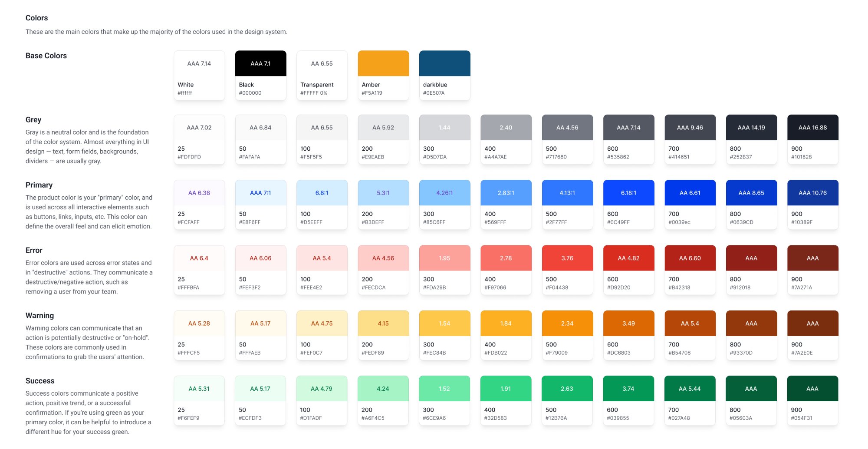
Task: Click the Colors page heading
Action: coord(36,18)
